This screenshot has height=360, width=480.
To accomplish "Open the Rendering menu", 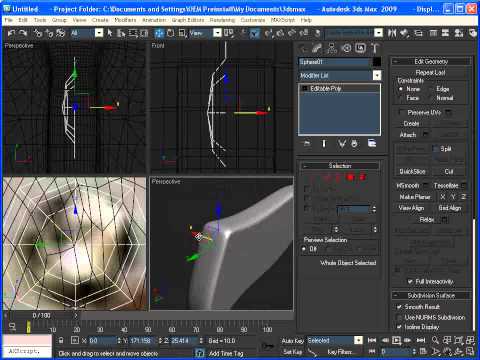I will [222, 20].
